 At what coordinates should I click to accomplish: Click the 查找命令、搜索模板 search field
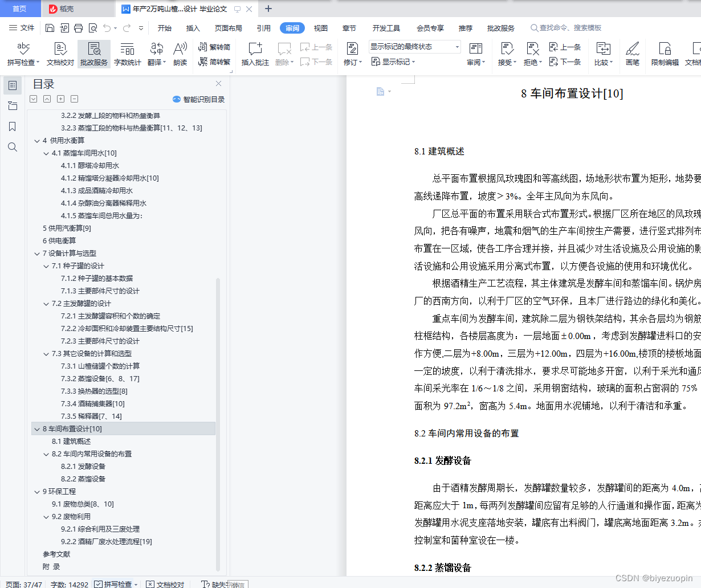click(x=566, y=28)
